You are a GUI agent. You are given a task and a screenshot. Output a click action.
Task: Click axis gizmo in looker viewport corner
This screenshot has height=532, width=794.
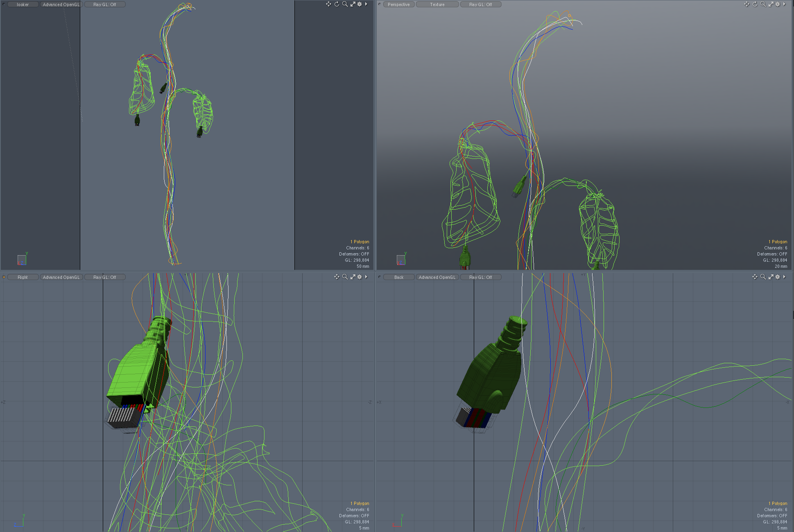click(x=22, y=259)
